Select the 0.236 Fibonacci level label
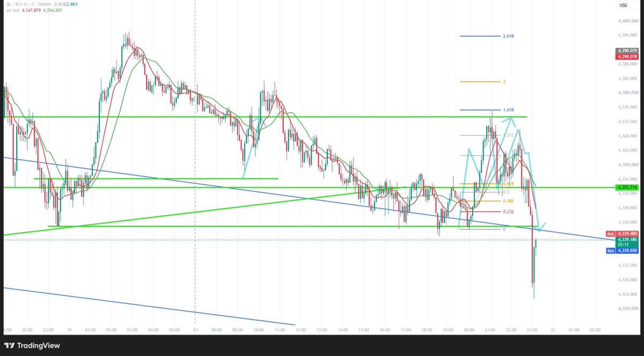The width and height of the screenshot is (644, 356). (x=508, y=212)
